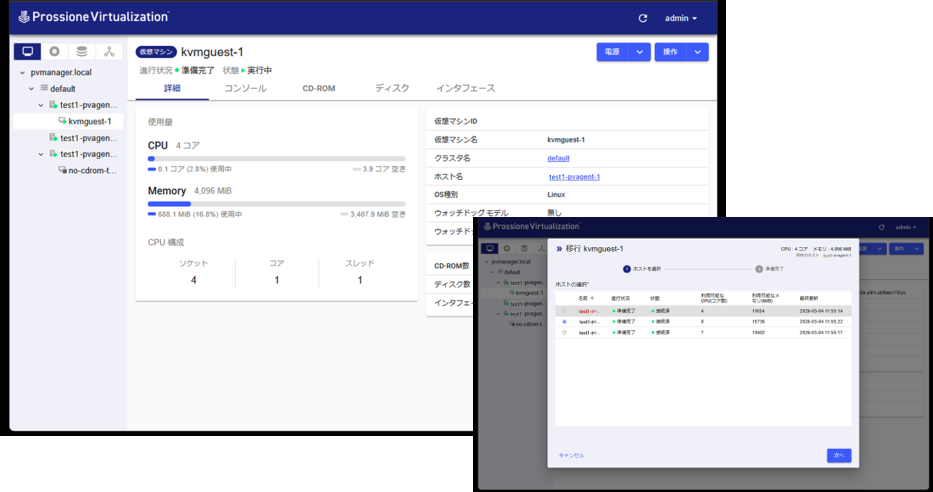
Task: Open the 操作 operations dropdown arrow
Action: [x=697, y=52]
